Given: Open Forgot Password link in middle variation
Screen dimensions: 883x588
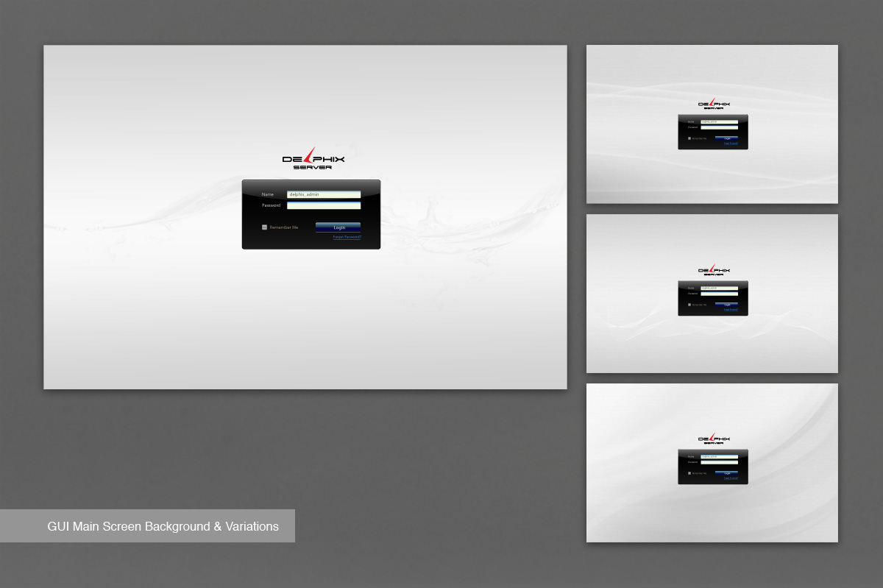Looking at the screenshot, I should click(x=731, y=310).
